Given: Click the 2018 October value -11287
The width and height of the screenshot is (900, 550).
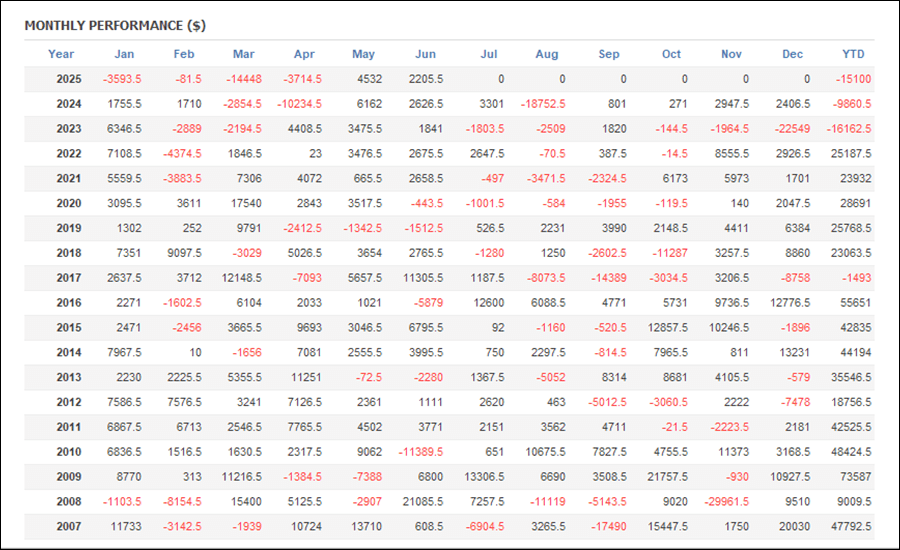Looking at the screenshot, I should [670, 253].
